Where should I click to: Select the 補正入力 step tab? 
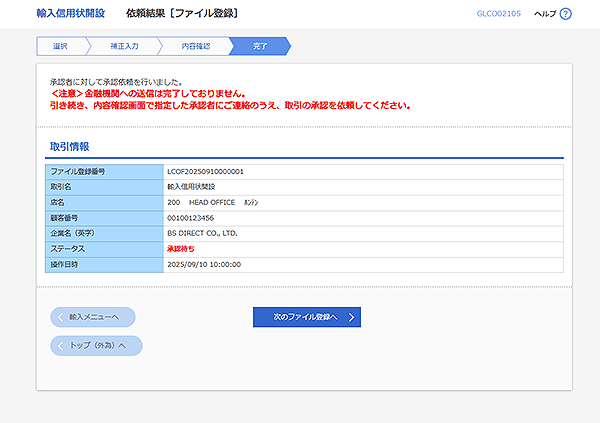tap(124, 46)
